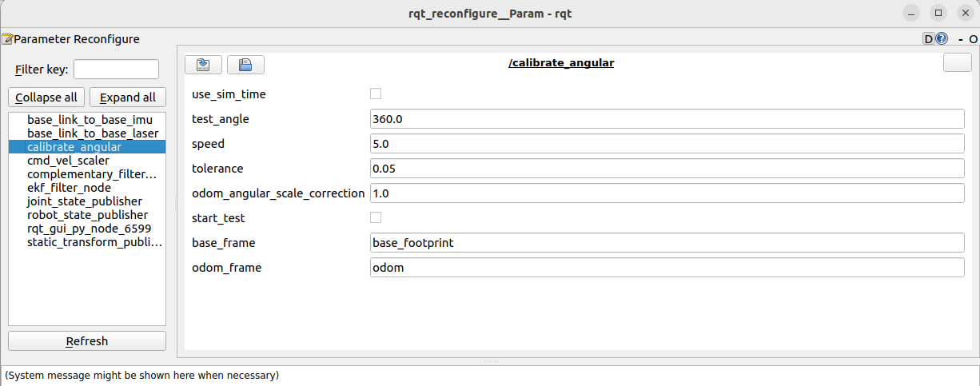980x386 pixels.
Task: Focus the Filter key text box
Action: click(x=116, y=70)
